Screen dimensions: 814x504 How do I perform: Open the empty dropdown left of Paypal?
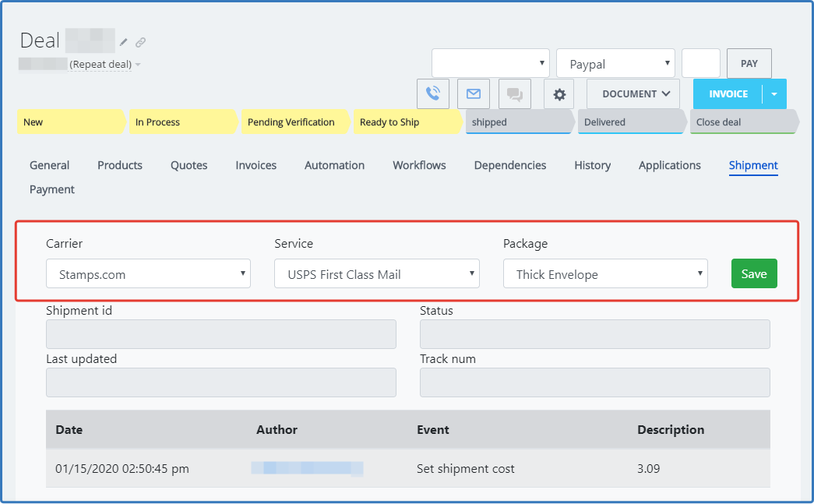point(491,63)
